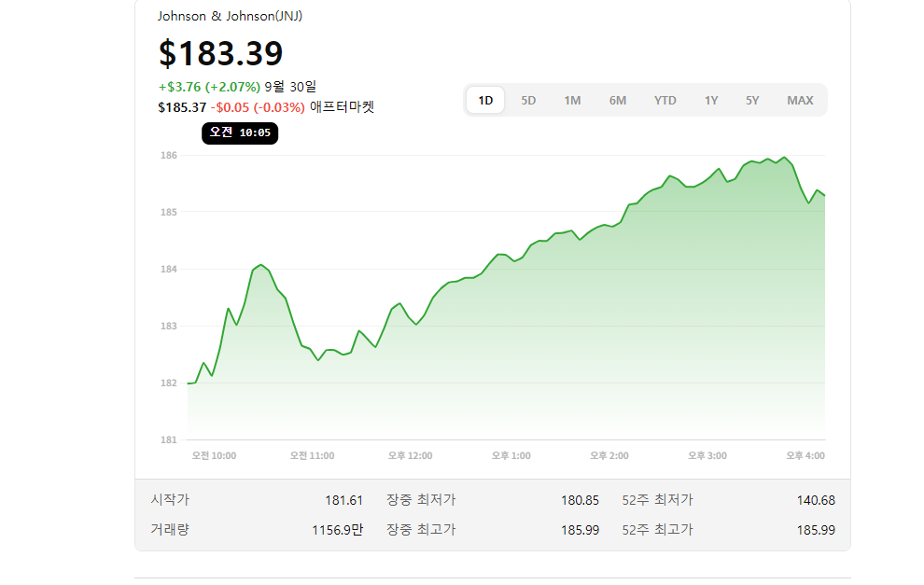Click the 시작가 label
Image resolution: width=924 pixels, height=585 pixels.
[170, 499]
